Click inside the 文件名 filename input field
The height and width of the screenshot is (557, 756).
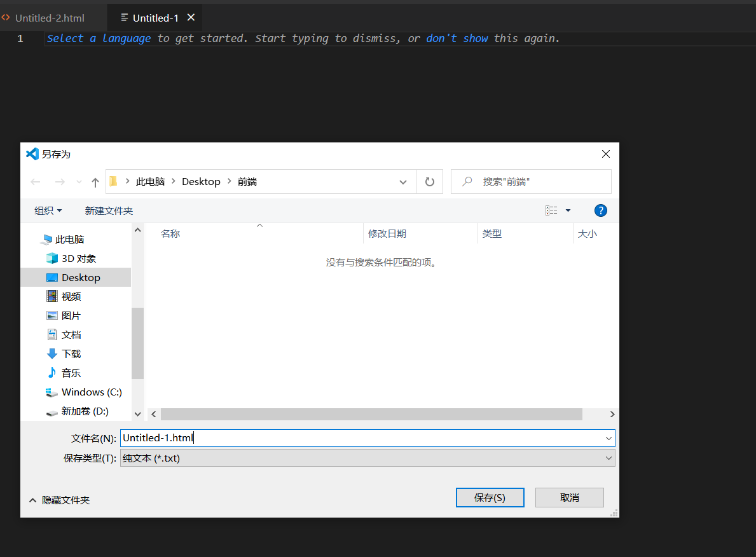(286, 438)
